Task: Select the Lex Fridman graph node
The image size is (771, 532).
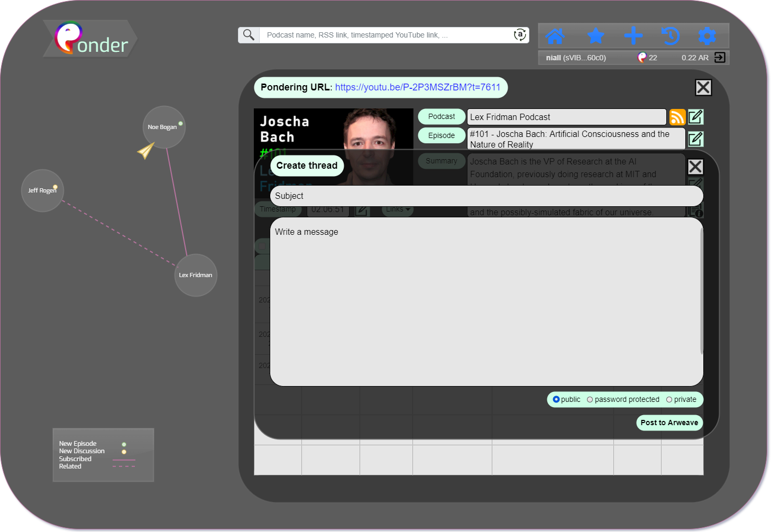Action: coord(196,275)
